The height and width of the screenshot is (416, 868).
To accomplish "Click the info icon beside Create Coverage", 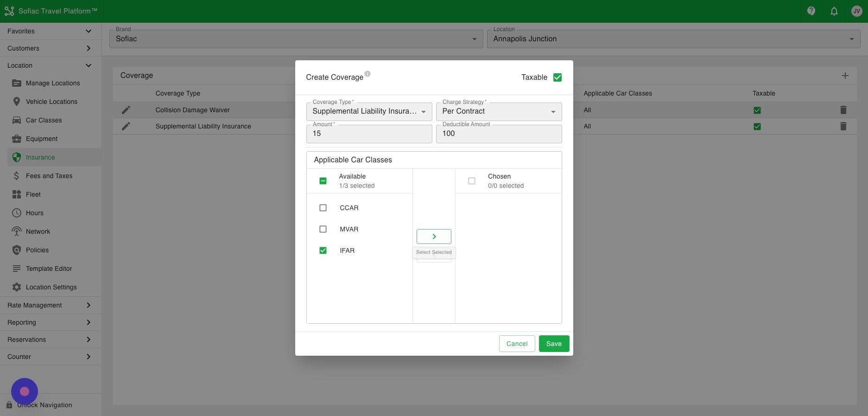I will 367,74.
